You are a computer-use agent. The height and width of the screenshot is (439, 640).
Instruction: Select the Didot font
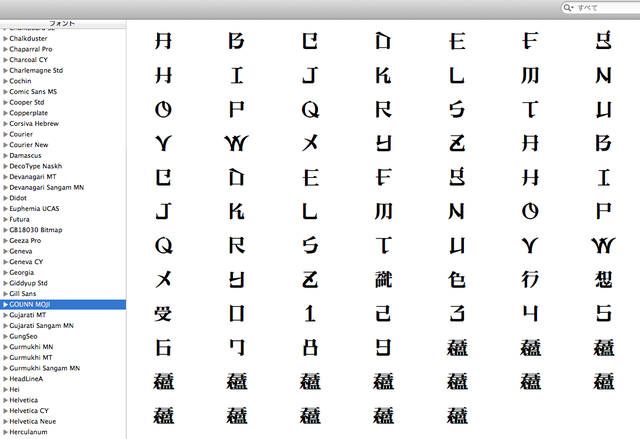[18, 198]
